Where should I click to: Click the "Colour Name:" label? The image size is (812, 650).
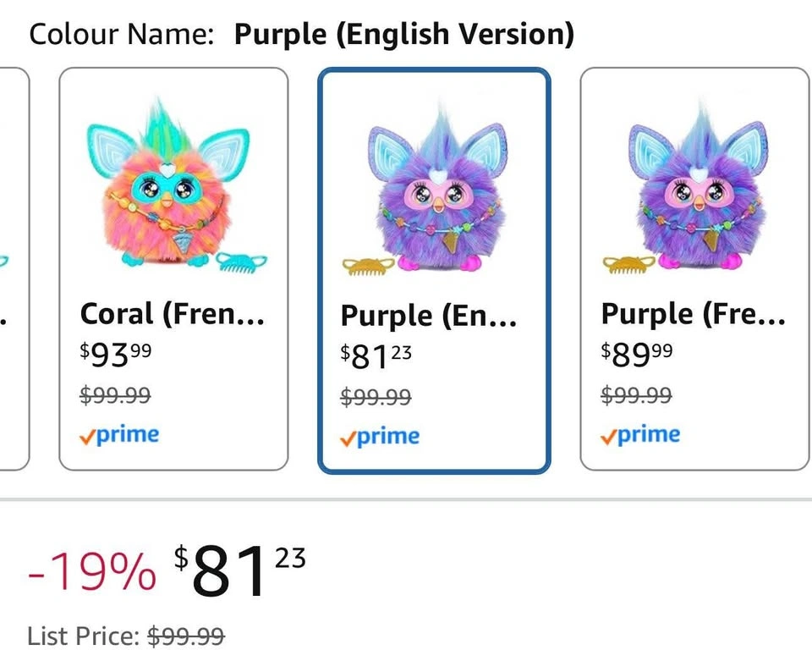[x=120, y=35]
